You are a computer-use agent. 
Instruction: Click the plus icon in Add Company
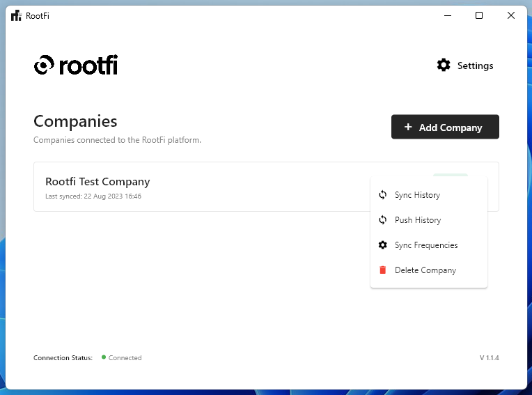pos(408,127)
